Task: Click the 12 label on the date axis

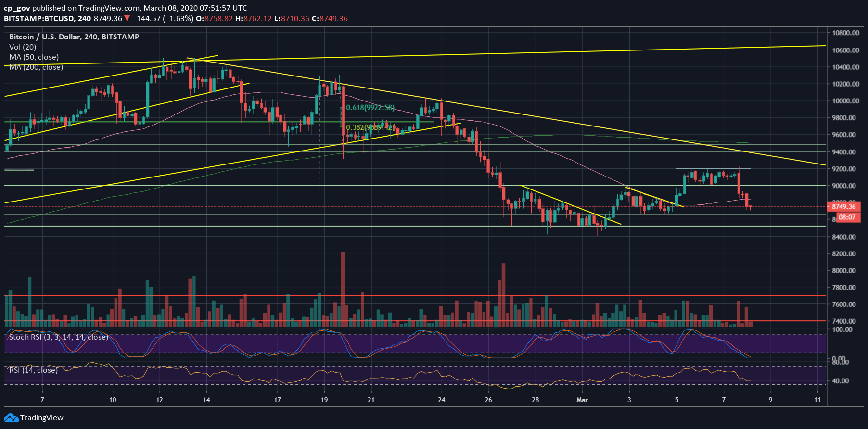Action: point(160,400)
